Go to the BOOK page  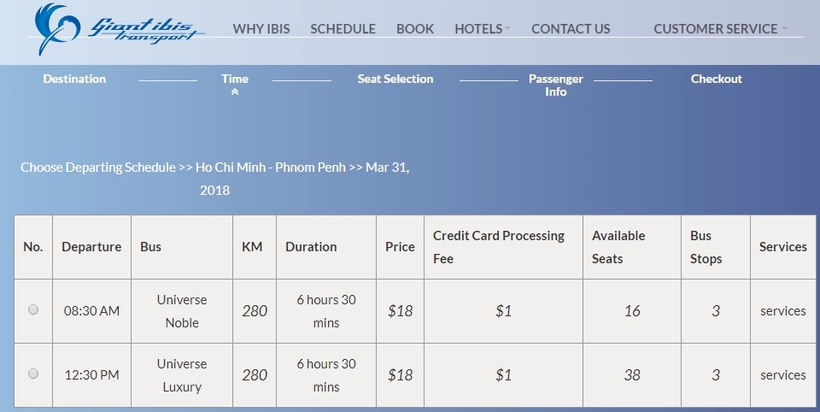point(415,29)
